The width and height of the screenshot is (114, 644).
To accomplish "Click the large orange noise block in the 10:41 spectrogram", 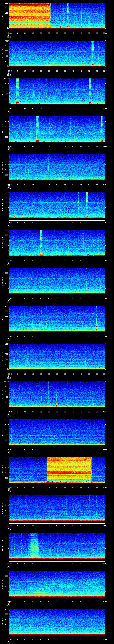I will pos(69,470).
